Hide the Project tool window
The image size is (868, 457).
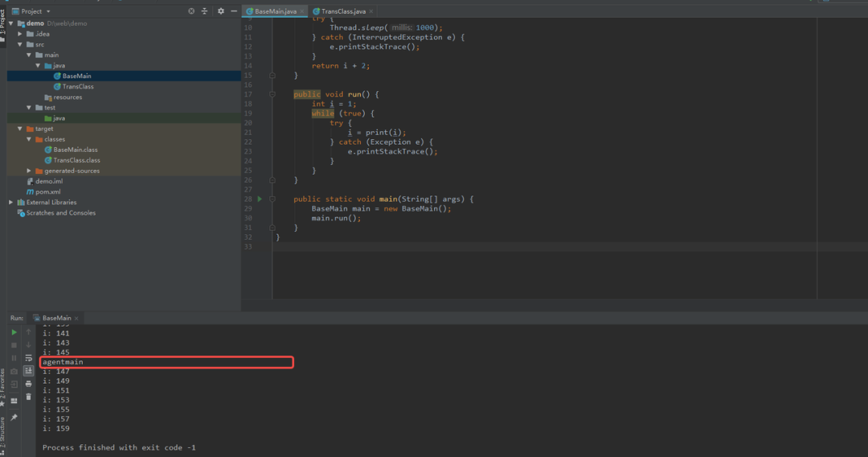point(234,11)
